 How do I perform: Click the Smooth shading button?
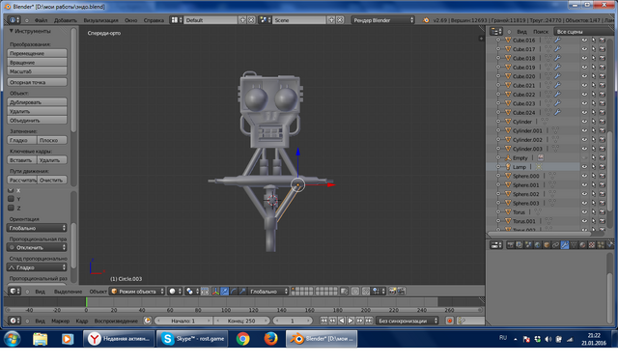tap(22, 140)
